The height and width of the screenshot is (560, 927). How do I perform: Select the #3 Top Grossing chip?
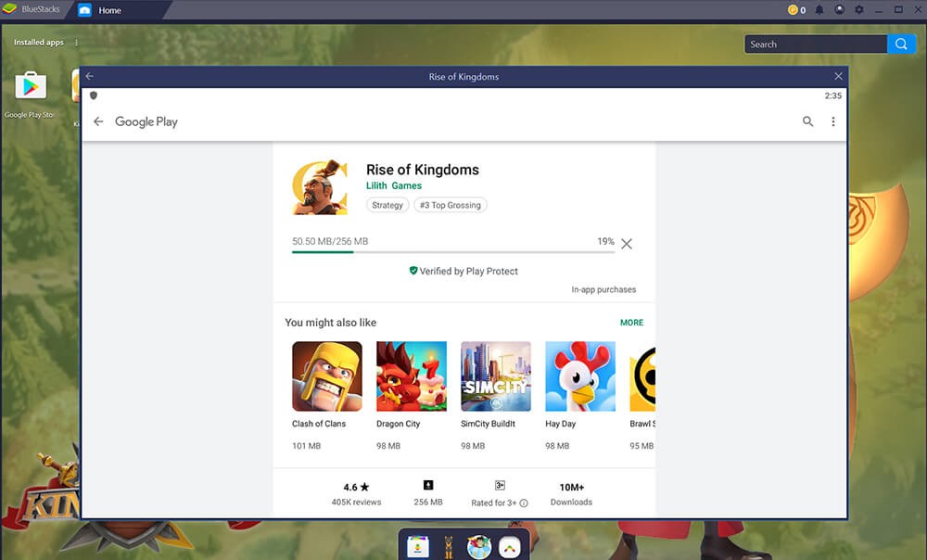pos(451,205)
